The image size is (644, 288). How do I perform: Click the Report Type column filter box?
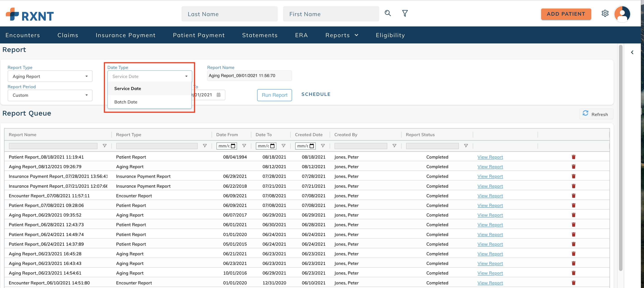click(157, 146)
